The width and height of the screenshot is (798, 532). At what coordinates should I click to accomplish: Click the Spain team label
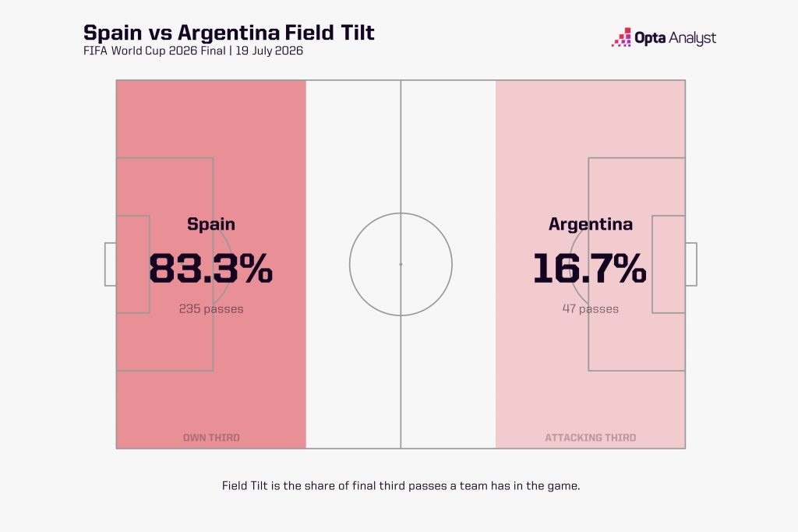point(211,224)
